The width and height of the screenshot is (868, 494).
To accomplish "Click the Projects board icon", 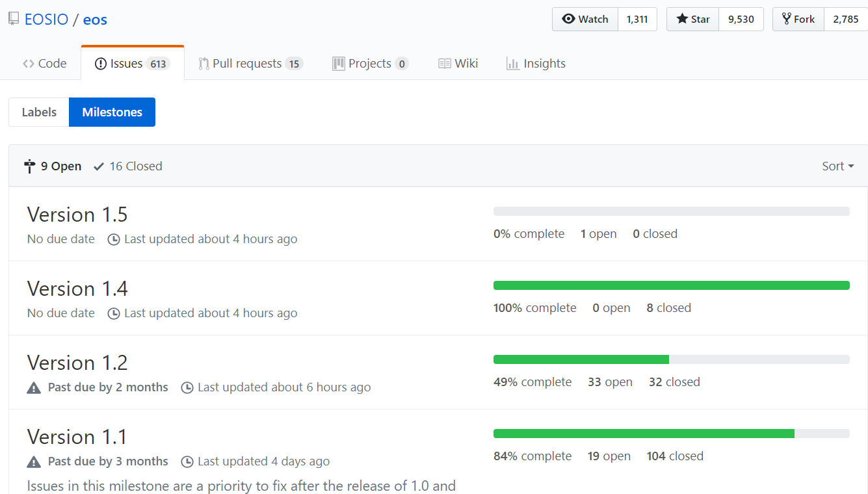I will pos(338,64).
